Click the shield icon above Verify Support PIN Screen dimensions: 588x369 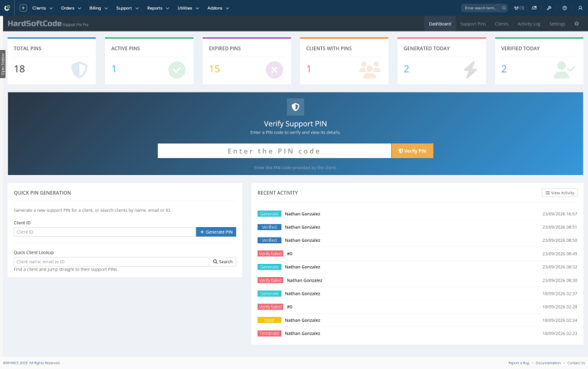coord(295,107)
